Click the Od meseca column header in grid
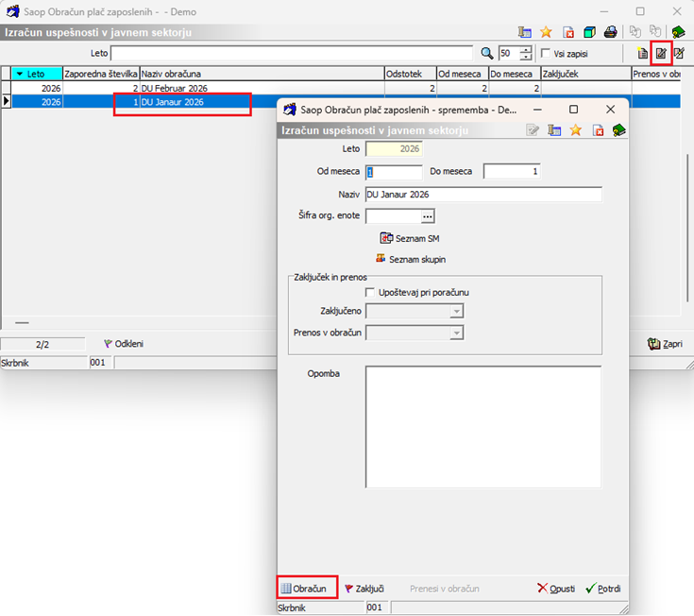 463,74
